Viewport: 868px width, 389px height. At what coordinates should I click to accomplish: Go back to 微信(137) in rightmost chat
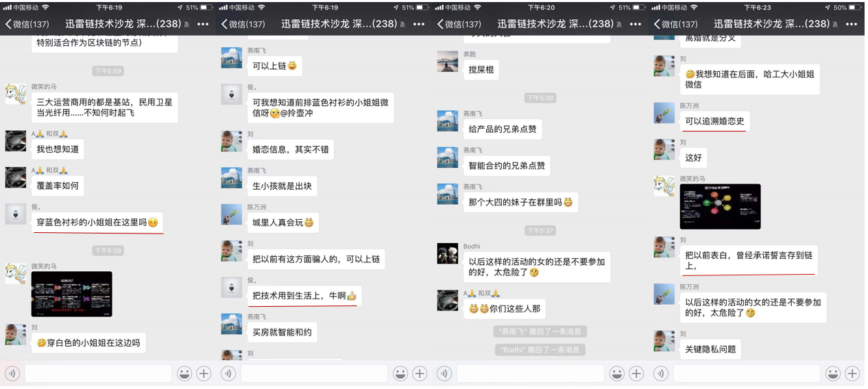tap(676, 24)
